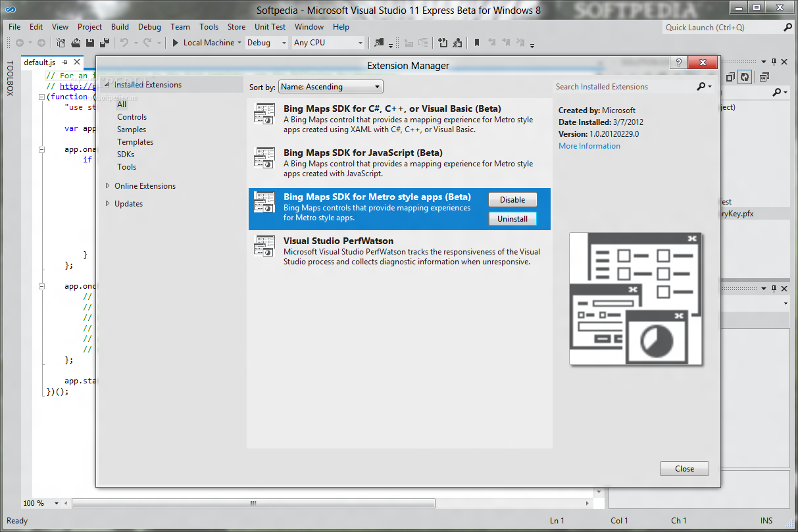Click the editor horizontal scrollbar thumb
798x532 pixels.
253,504
